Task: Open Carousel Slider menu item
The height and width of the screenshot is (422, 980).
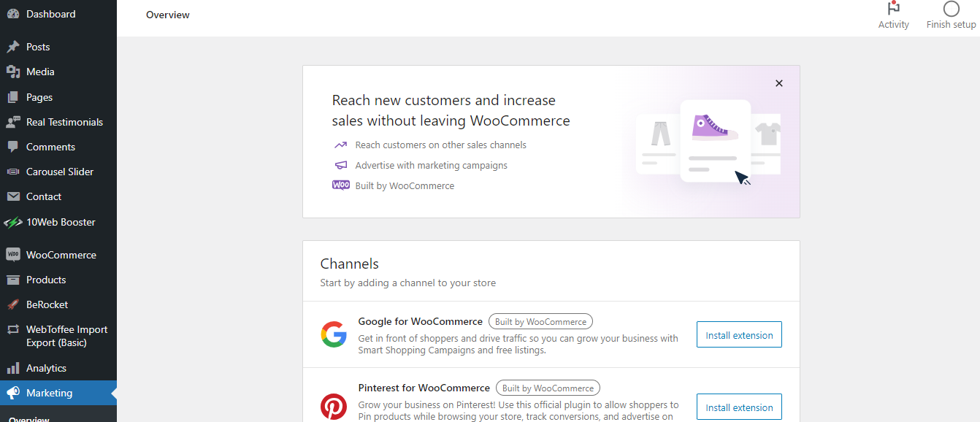Action: click(x=58, y=172)
